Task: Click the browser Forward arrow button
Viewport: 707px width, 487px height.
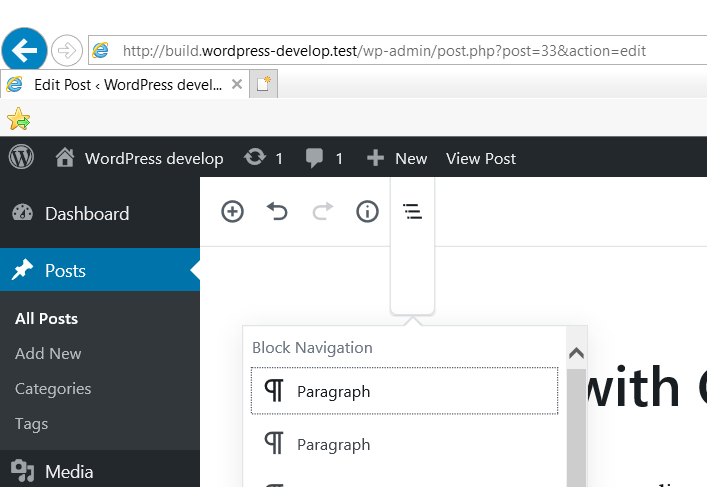Action: 67,51
